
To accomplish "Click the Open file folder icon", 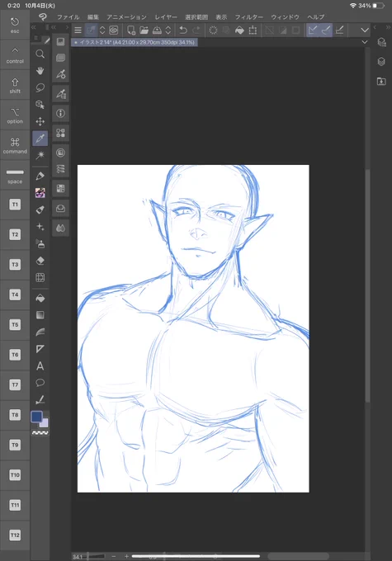I will (144, 30).
